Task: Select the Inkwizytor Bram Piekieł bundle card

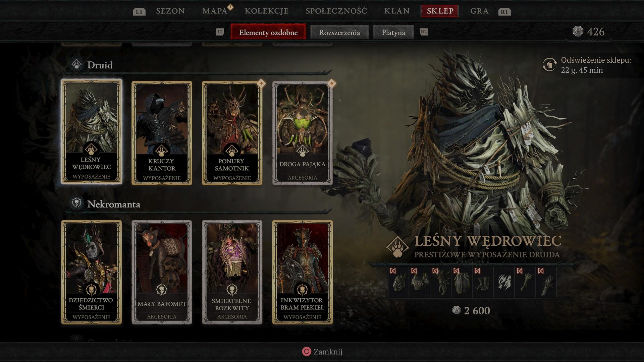Action: pyautogui.click(x=303, y=272)
